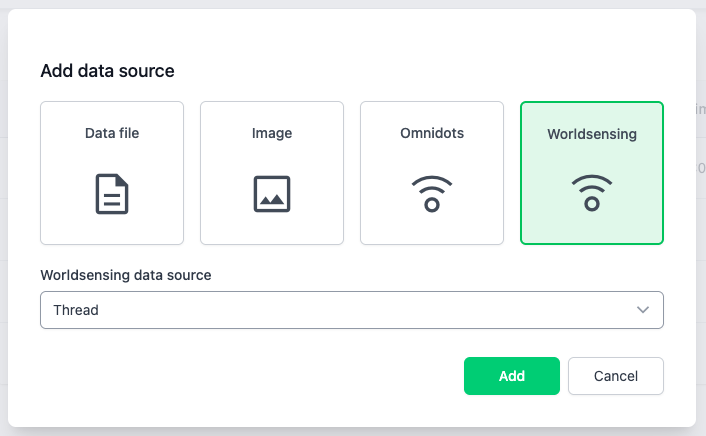This screenshot has width=706, height=436.
Task: Expand the dropdown using the chevron arrow
Action: [x=643, y=310]
